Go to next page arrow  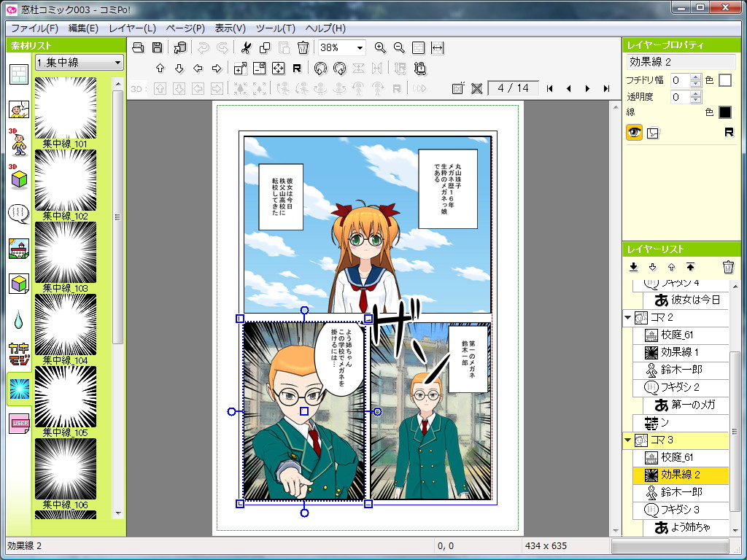tap(587, 88)
